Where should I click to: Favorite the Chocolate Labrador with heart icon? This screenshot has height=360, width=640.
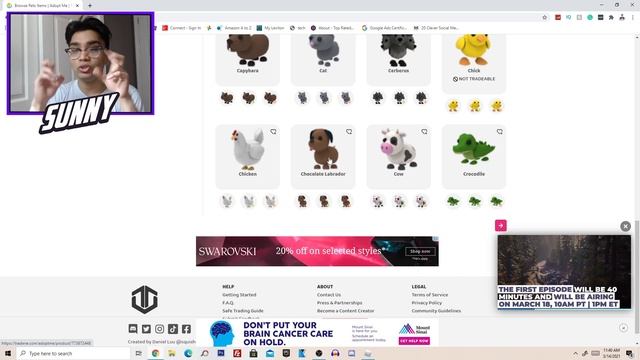tap(349, 132)
